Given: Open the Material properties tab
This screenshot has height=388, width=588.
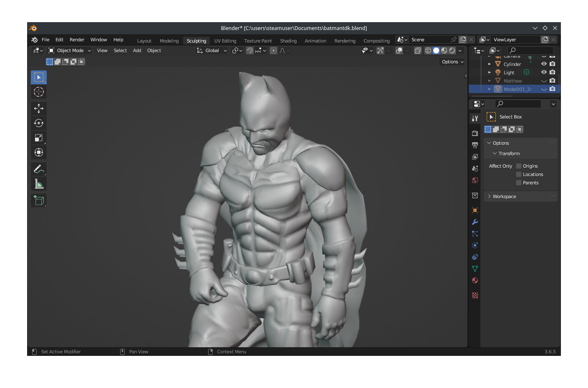Looking at the screenshot, I should click(x=475, y=280).
